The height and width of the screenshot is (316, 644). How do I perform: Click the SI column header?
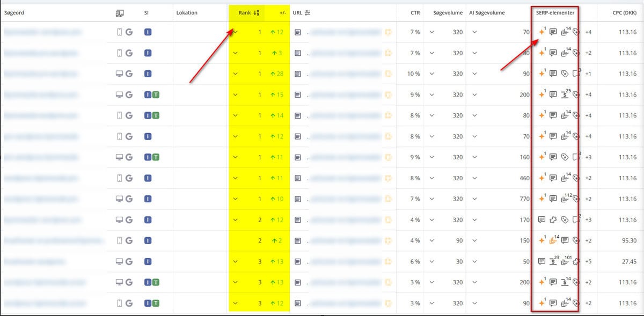(x=147, y=13)
